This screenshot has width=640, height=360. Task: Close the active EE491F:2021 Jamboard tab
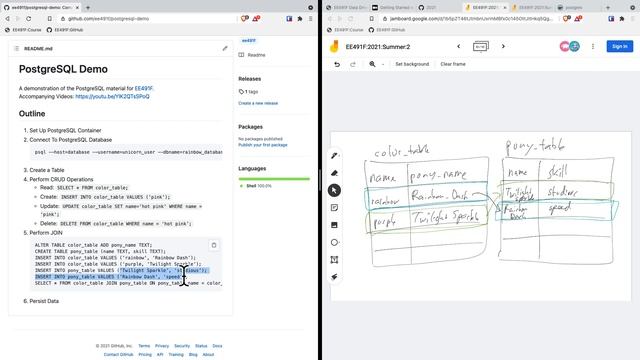click(505, 7)
